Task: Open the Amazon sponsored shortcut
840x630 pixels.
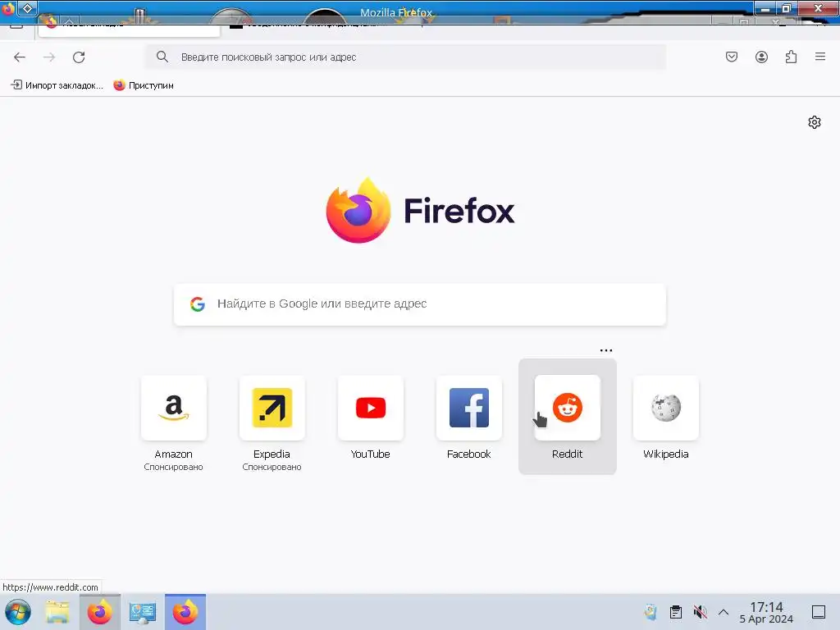Action: (x=174, y=423)
